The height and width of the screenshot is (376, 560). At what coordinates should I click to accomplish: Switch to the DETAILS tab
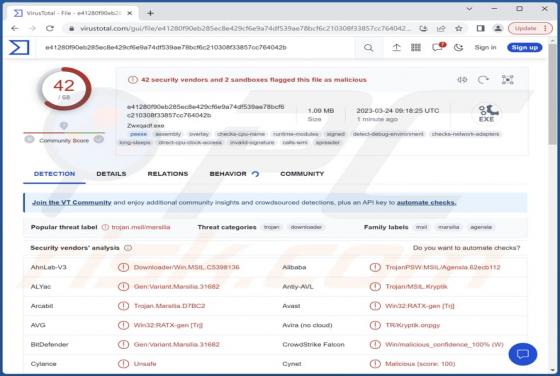coord(111,174)
